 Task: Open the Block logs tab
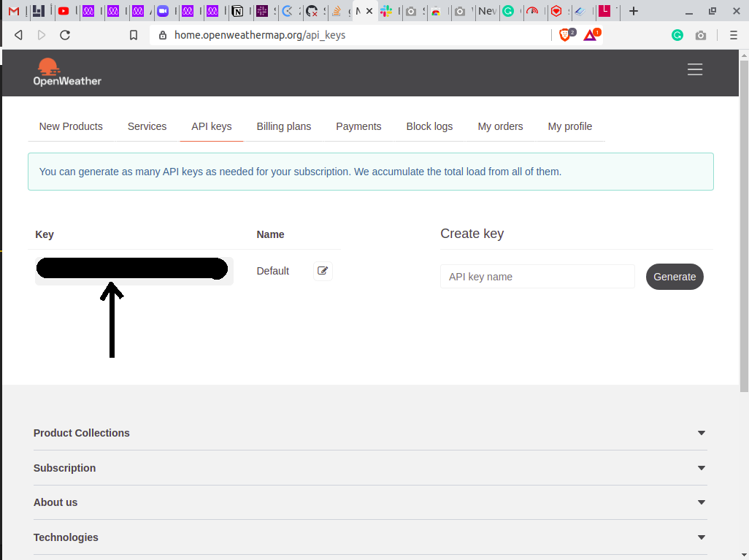tap(429, 126)
